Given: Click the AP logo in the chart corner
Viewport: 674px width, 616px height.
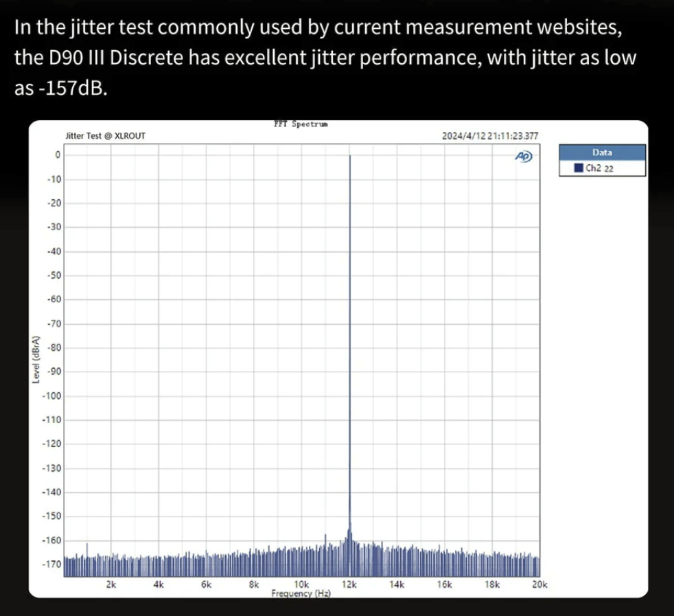Looking at the screenshot, I should pos(524,157).
